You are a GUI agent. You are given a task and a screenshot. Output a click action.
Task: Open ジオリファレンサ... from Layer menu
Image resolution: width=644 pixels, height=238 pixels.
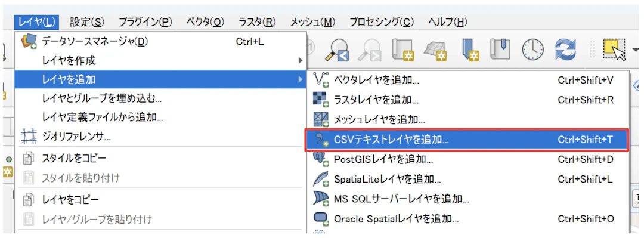click(x=160, y=137)
